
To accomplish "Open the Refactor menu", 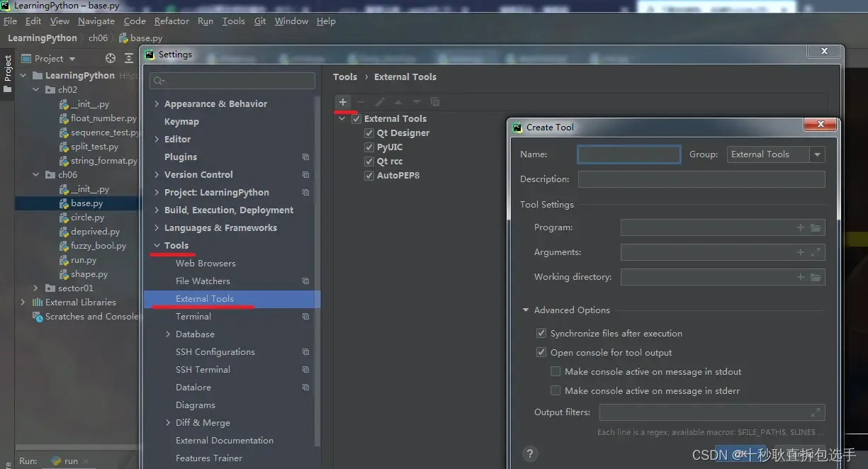I will [172, 21].
